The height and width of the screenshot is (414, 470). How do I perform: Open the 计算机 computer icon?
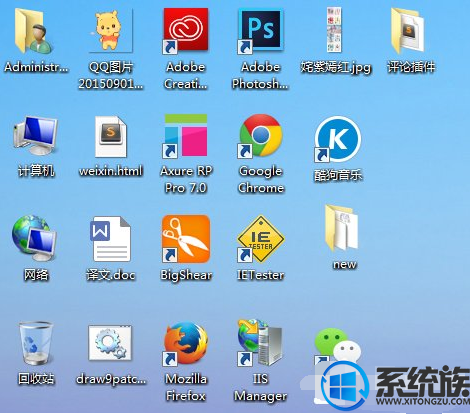[x=36, y=135]
